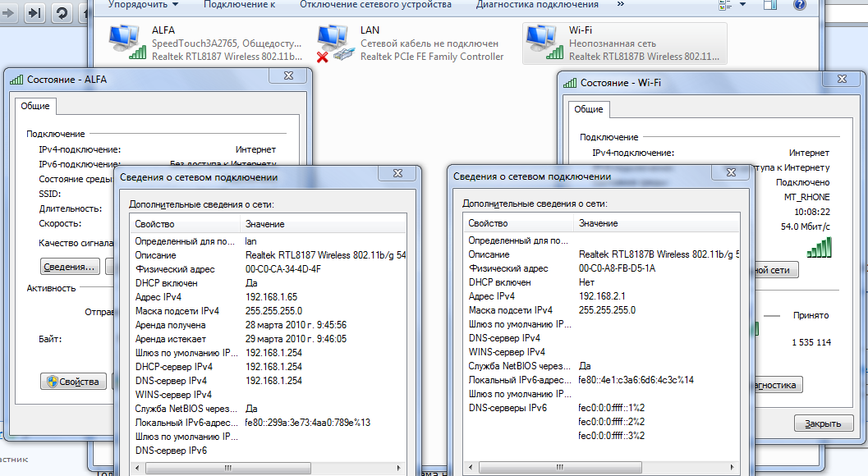Click signal bars icon in Состояние - ALFA title
868x476 pixels.
tap(16, 80)
